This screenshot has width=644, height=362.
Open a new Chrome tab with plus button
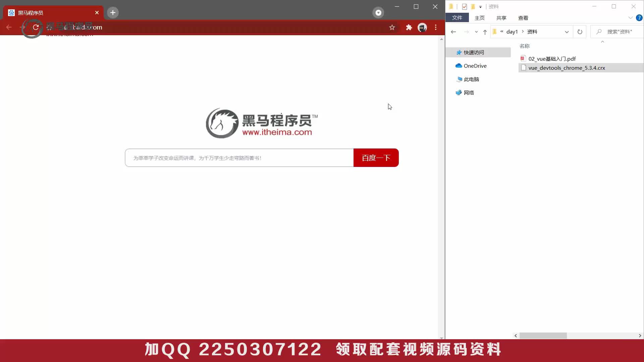[x=113, y=13]
